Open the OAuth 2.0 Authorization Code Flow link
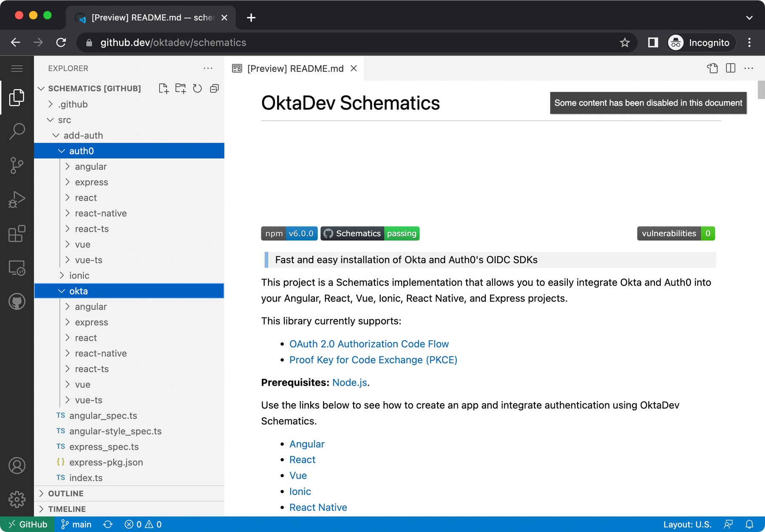 point(368,344)
